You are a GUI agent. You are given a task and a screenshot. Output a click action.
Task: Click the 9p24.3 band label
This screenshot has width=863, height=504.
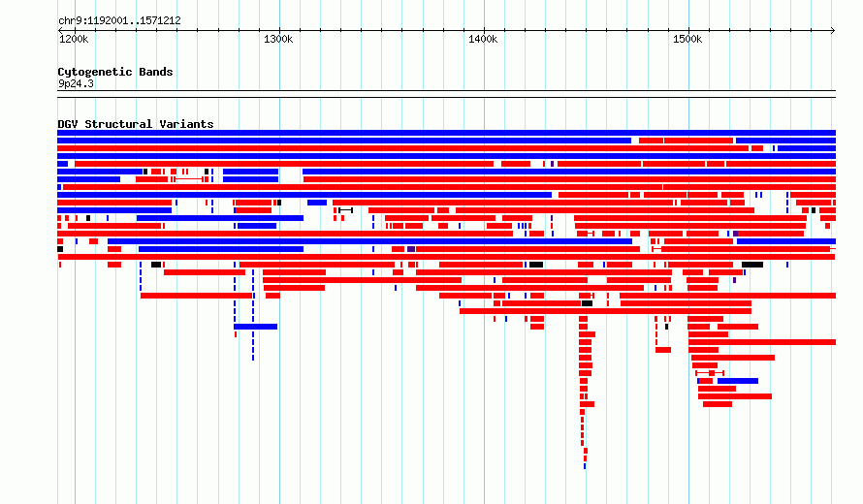point(76,84)
